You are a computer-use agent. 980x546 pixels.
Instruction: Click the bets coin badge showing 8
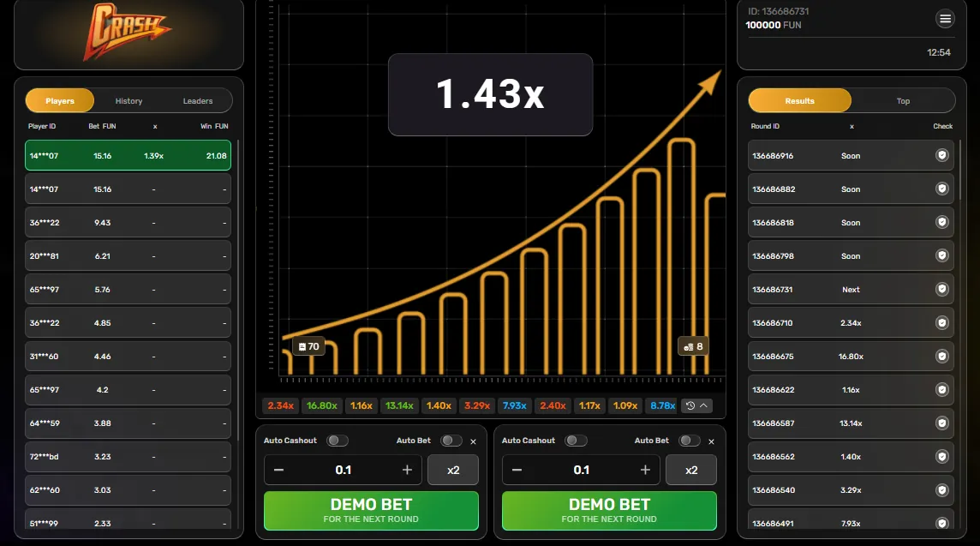693,346
